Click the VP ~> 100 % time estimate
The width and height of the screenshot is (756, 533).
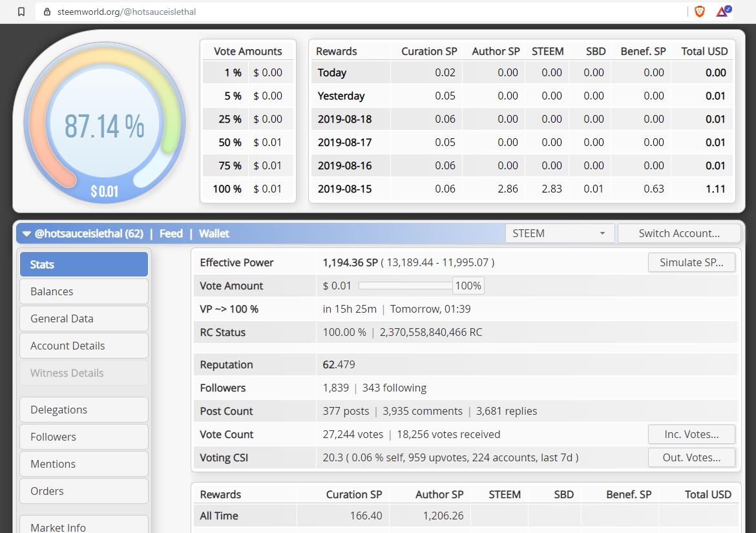coord(396,309)
